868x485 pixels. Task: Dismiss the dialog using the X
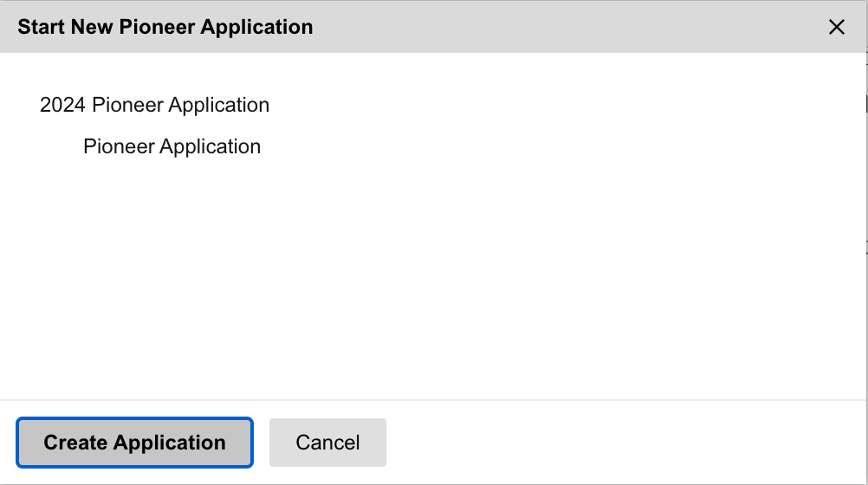click(x=836, y=27)
